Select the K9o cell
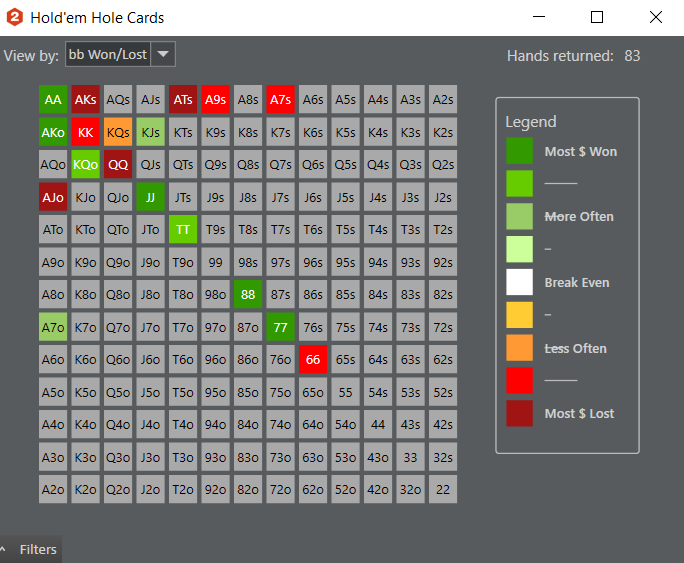Viewport: 684px width, 563px height. coord(86,262)
